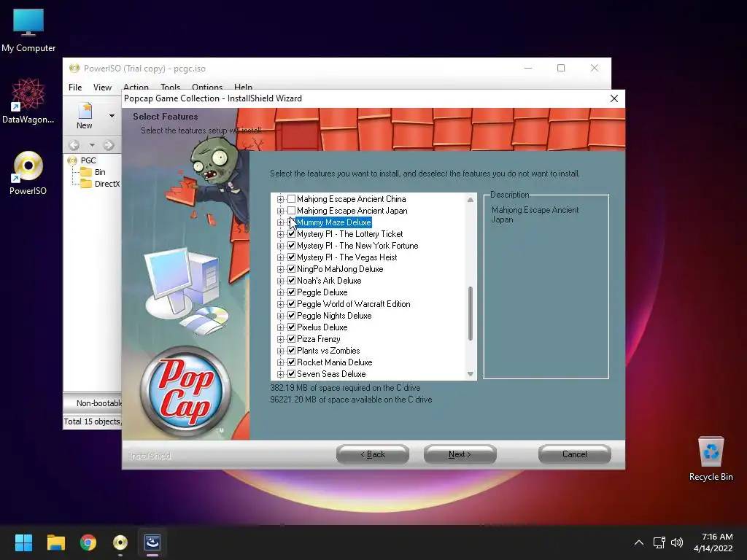Uncheck Peggle Deluxe checkbox

click(291, 292)
